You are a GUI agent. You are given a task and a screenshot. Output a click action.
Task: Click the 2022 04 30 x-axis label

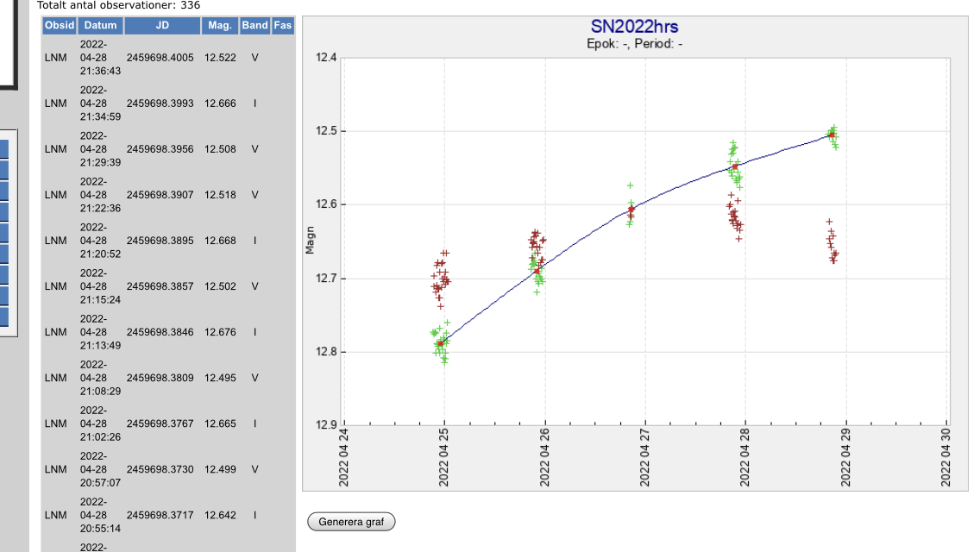tap(946, 456)
